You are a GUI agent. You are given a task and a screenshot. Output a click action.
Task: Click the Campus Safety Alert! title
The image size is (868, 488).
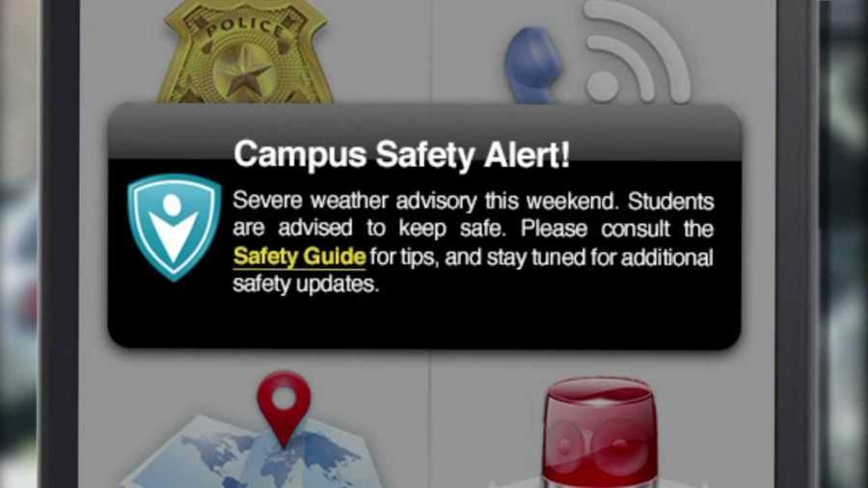[x=401, y=153]
